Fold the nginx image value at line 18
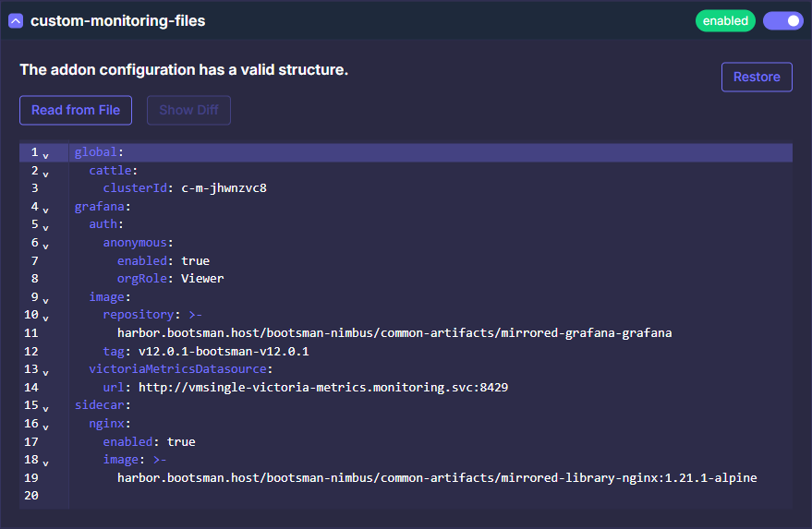The image size is (812, 529). pos(46,463)
